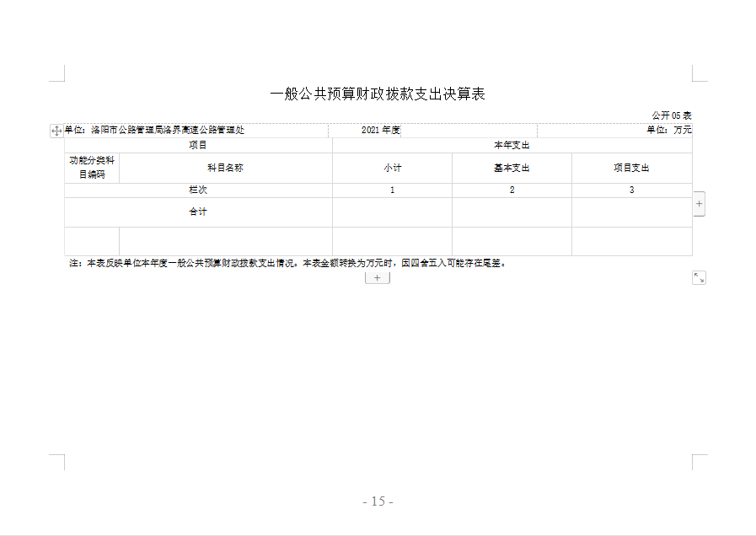Click the 栏次 row label

tap(198, 190)
